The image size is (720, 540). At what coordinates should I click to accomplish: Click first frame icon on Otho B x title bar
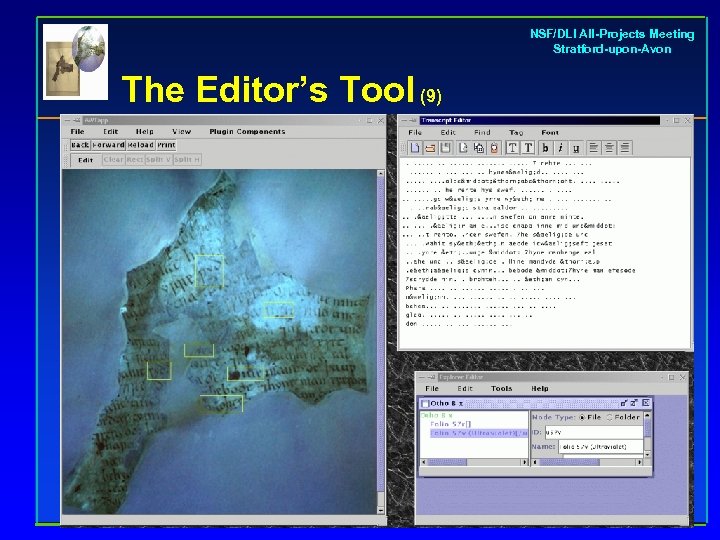(x=624, y=403)
